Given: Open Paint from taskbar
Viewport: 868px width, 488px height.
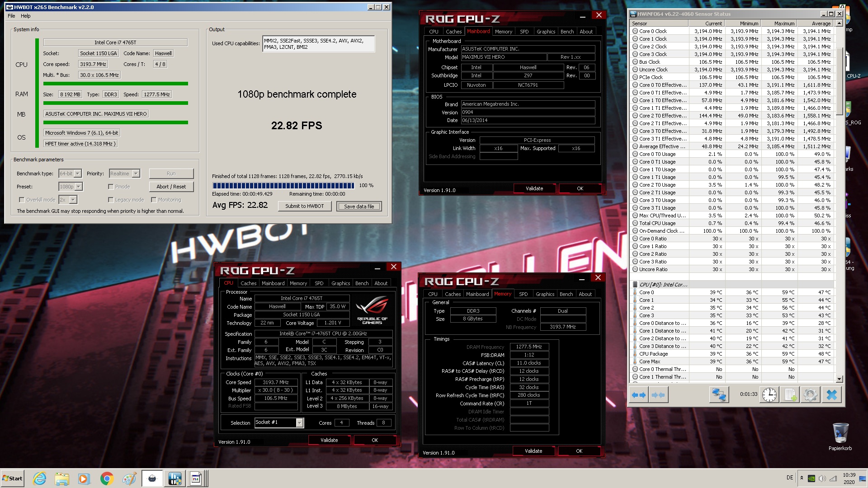Looking at the screenshot, I should (x=129, y=479).
